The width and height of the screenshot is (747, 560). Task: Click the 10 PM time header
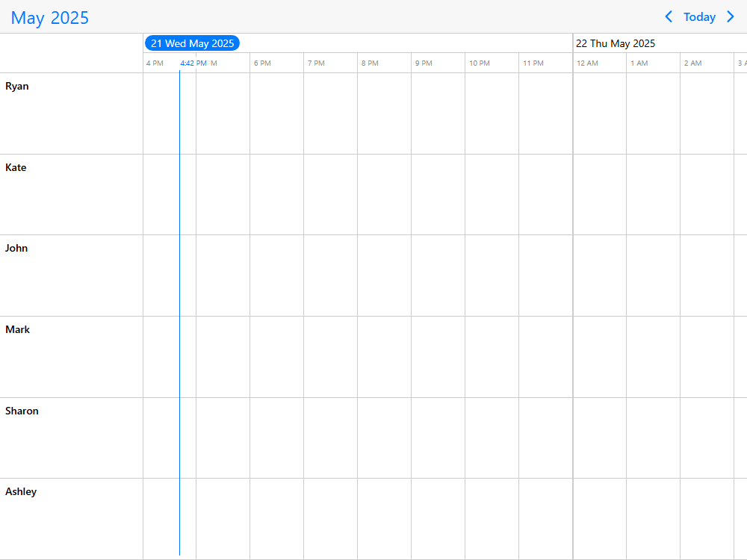click(x=480, y=63)
